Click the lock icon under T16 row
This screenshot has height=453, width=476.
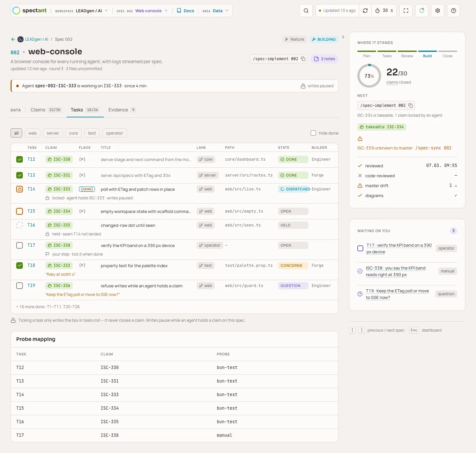coord(47,234)
